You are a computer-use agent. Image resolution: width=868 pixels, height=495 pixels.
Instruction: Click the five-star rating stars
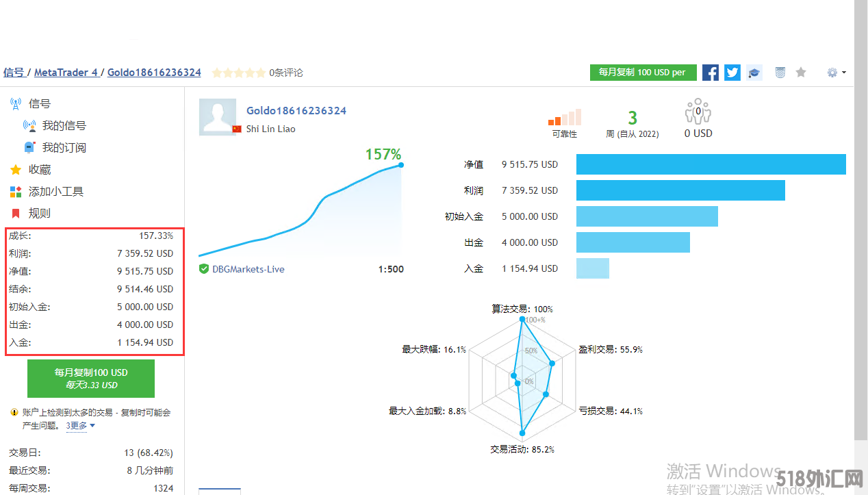[x=238, y=73]
